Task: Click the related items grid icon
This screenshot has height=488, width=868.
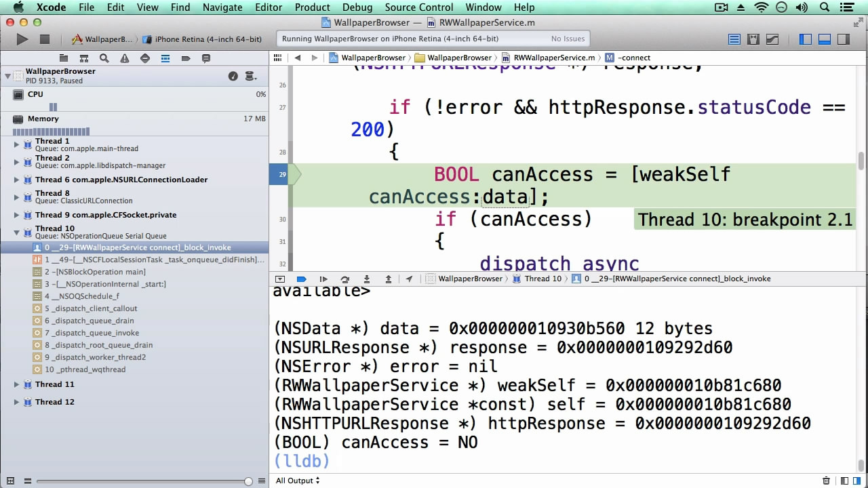Action: point(278,58)
